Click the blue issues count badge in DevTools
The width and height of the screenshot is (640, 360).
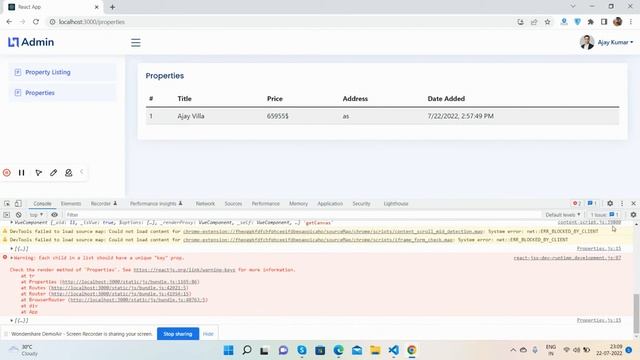pos(592,203)
